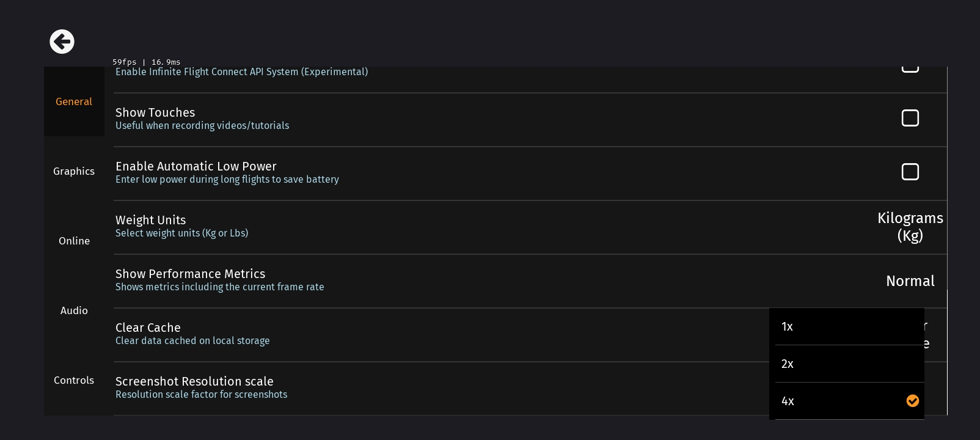Click the Show Touches setting title

click(x=155, y=112)
